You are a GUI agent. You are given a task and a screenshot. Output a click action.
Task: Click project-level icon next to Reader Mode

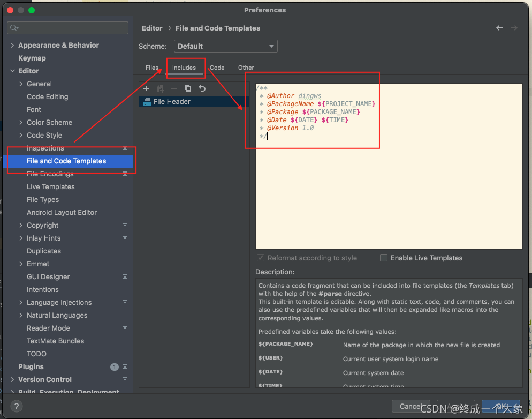tap(125, 328)
